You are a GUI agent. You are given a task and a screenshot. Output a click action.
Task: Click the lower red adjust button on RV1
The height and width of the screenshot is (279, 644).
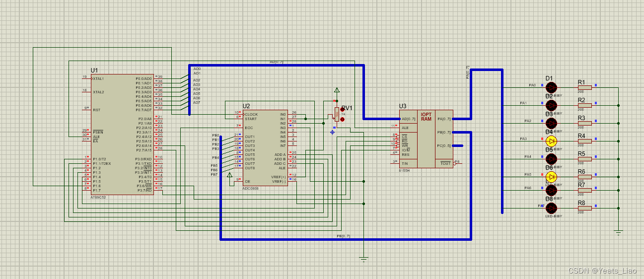click(343, 119)
